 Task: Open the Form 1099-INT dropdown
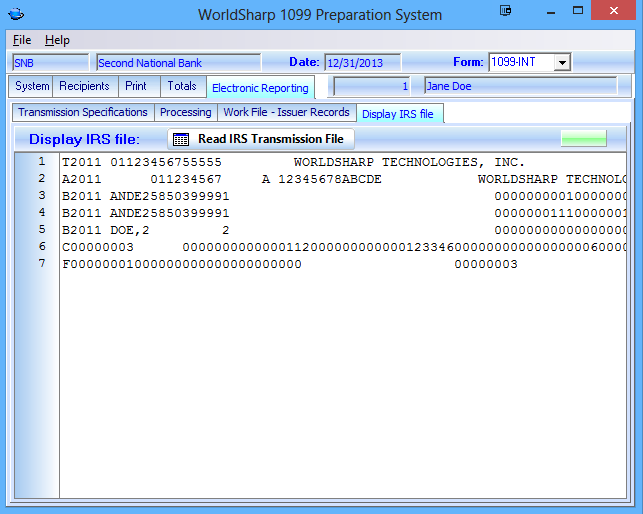tap(561, 63)
